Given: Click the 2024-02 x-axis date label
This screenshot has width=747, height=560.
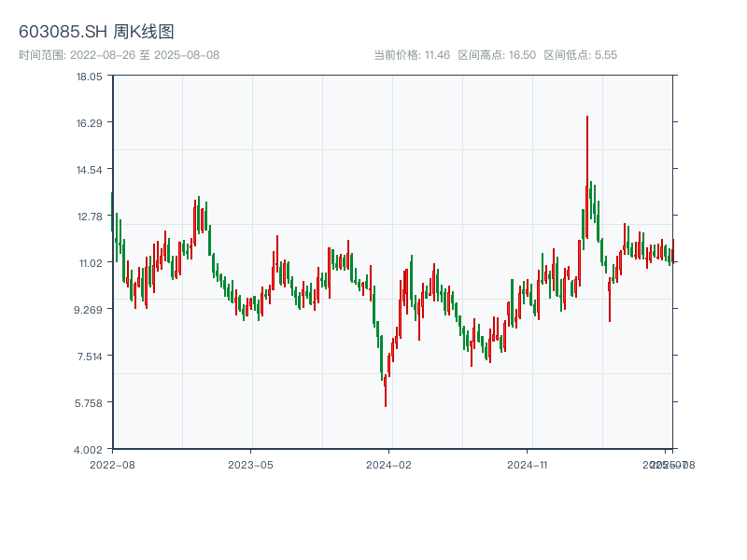Looking at the screenshot, I should point(389,464).
